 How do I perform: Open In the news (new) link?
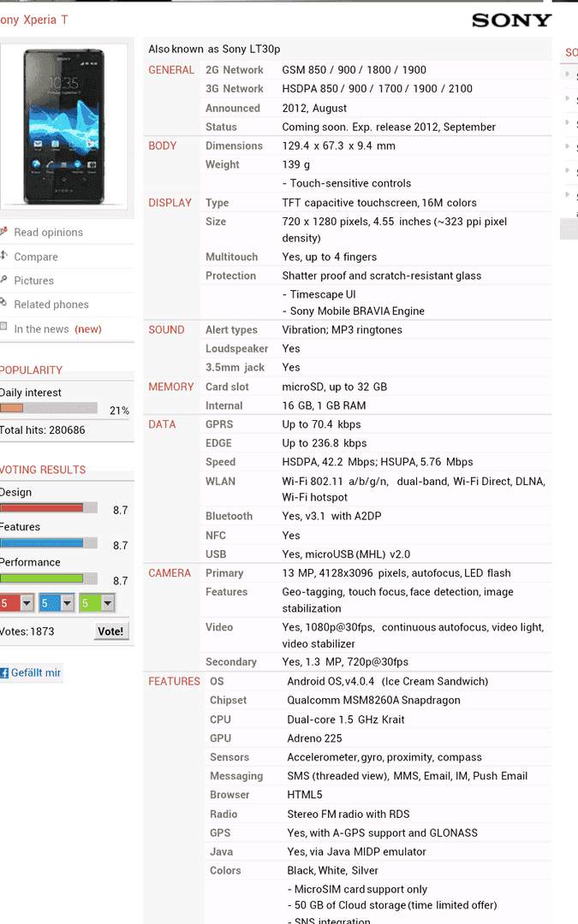pyautogui.click(x=58, y=329)
